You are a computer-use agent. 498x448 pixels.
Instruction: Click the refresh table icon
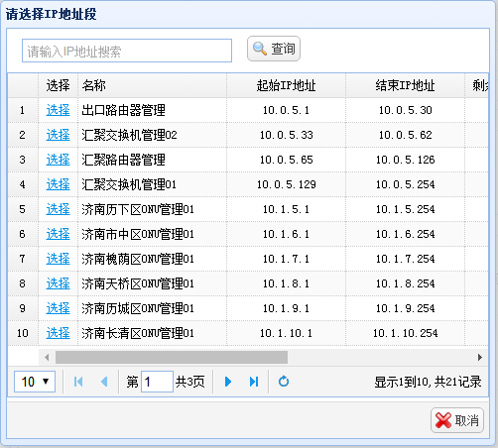(x=284, y=382)
